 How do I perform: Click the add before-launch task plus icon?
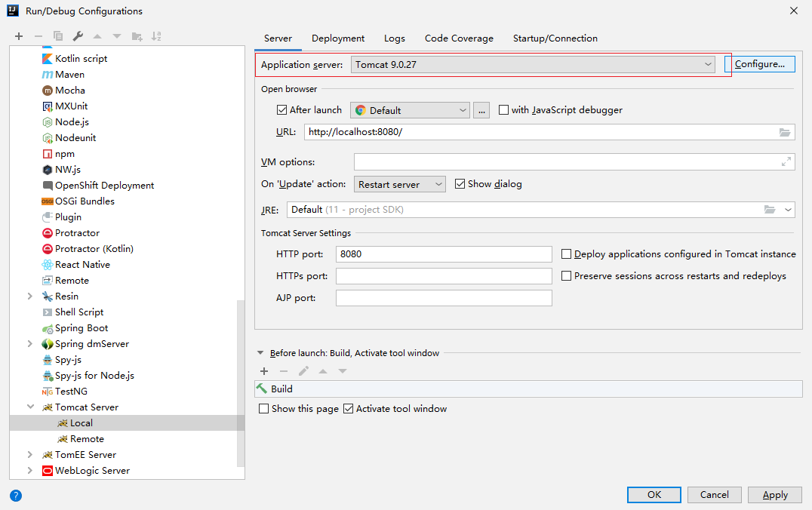pos(264,371)
